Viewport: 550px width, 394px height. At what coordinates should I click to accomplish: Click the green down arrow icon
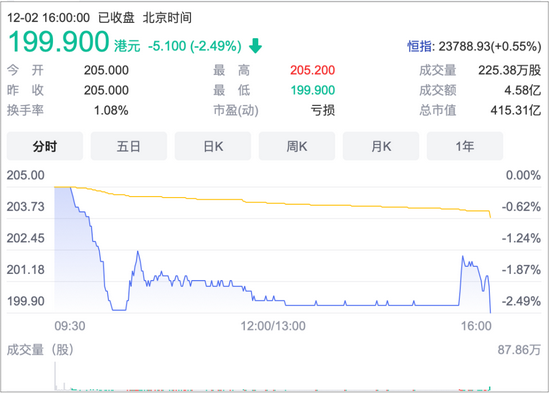255,46
